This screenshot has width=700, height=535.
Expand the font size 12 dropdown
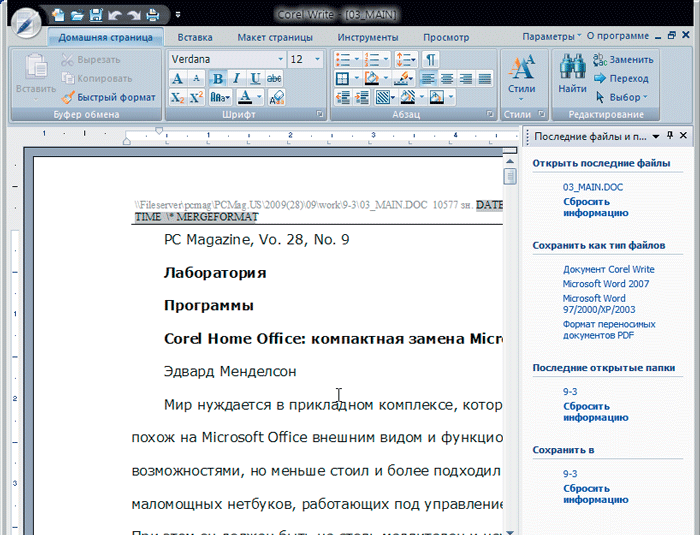(318, 59)
